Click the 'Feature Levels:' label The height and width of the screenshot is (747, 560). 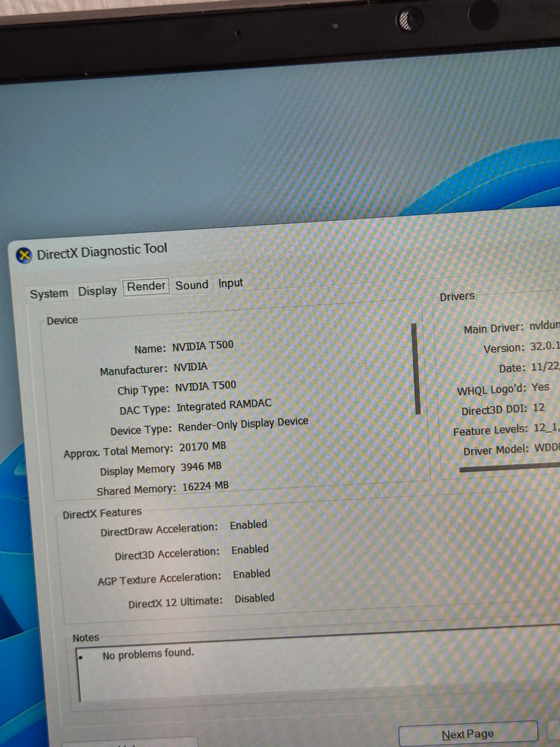pos(490,431)
